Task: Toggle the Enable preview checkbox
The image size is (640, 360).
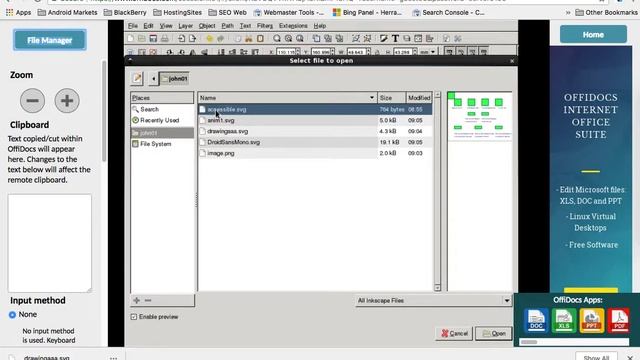Action: tap(134, 317)
